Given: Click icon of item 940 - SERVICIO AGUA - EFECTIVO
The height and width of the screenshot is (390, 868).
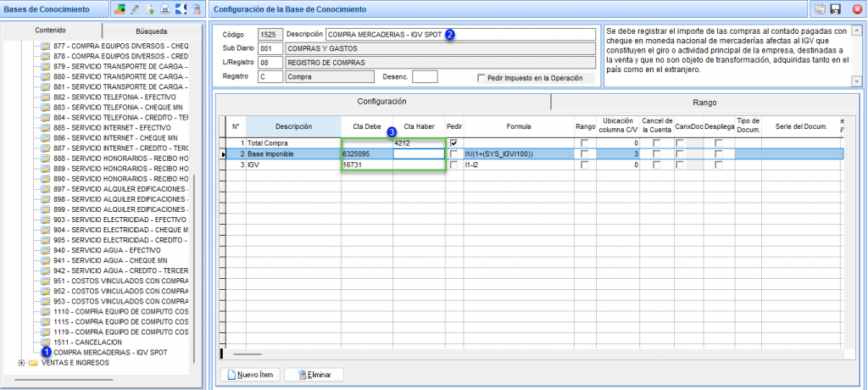Looking at the screenshot, I should 46,250.
